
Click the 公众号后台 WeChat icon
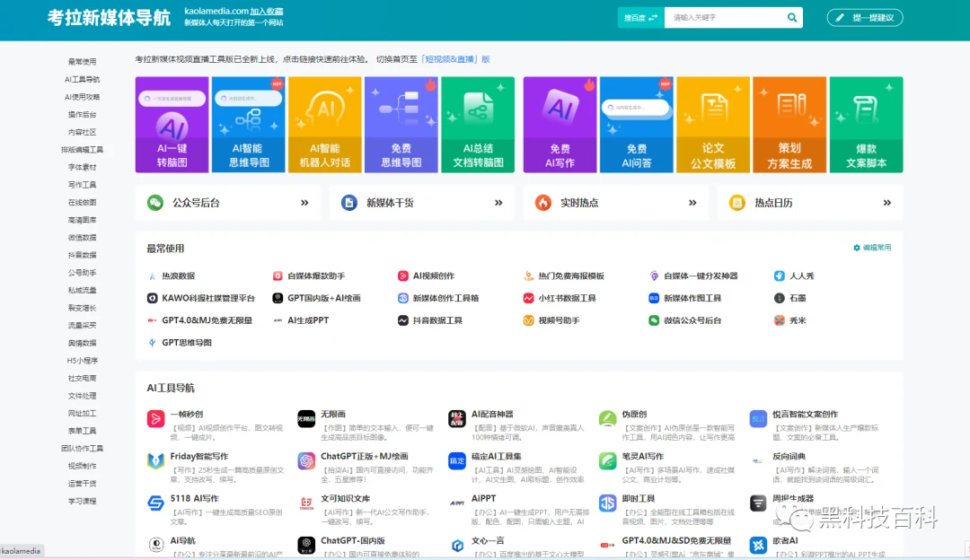[x=155, y=202]
